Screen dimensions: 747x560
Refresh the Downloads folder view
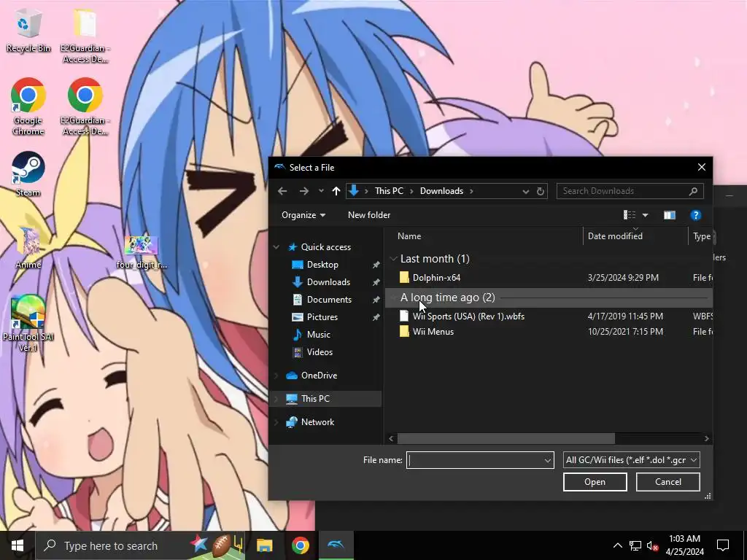[x=541, y=192]
